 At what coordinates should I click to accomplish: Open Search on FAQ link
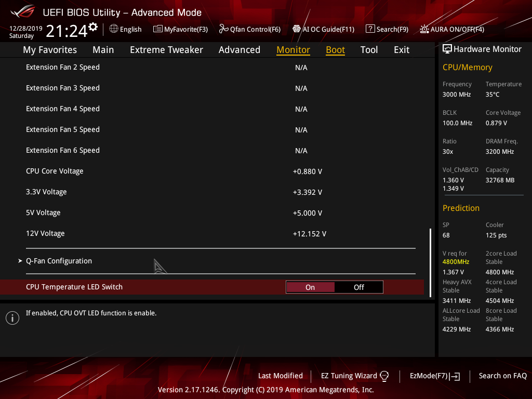(x=502, y=376)
